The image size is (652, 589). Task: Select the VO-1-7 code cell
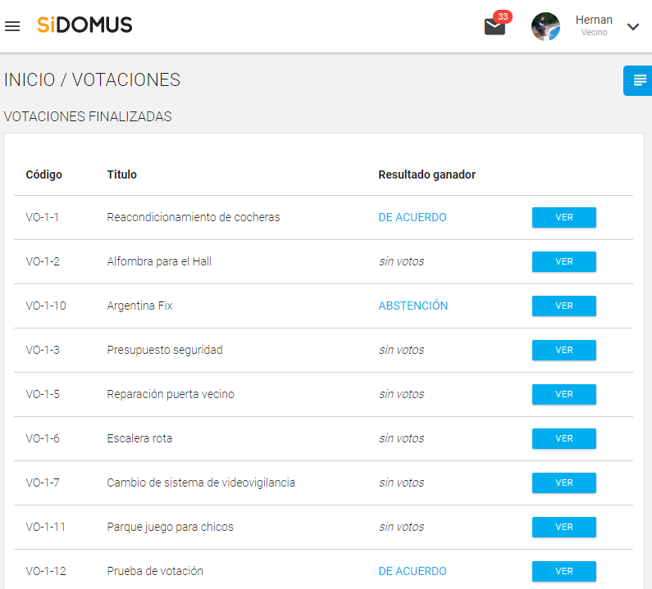[x=42, y=483]
